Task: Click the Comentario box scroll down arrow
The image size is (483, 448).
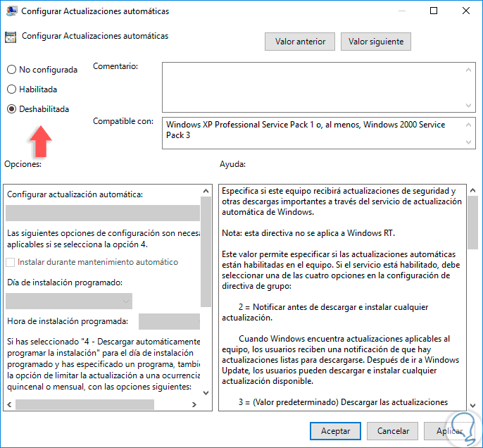Action: (x=468, y=106)
